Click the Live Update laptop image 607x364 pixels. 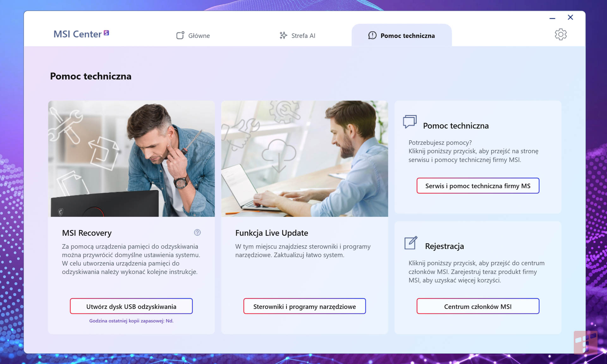(x=304, y=159)
